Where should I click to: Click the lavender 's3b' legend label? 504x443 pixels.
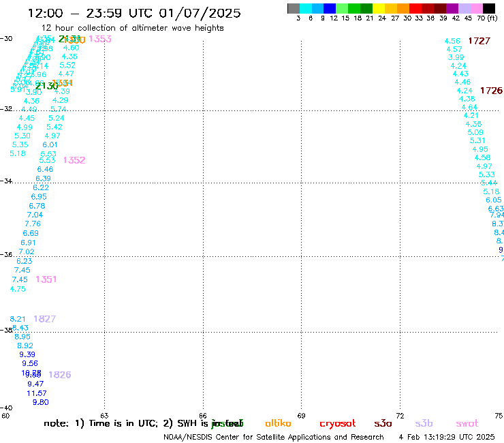pyautogui.click(x=424, y=423)
